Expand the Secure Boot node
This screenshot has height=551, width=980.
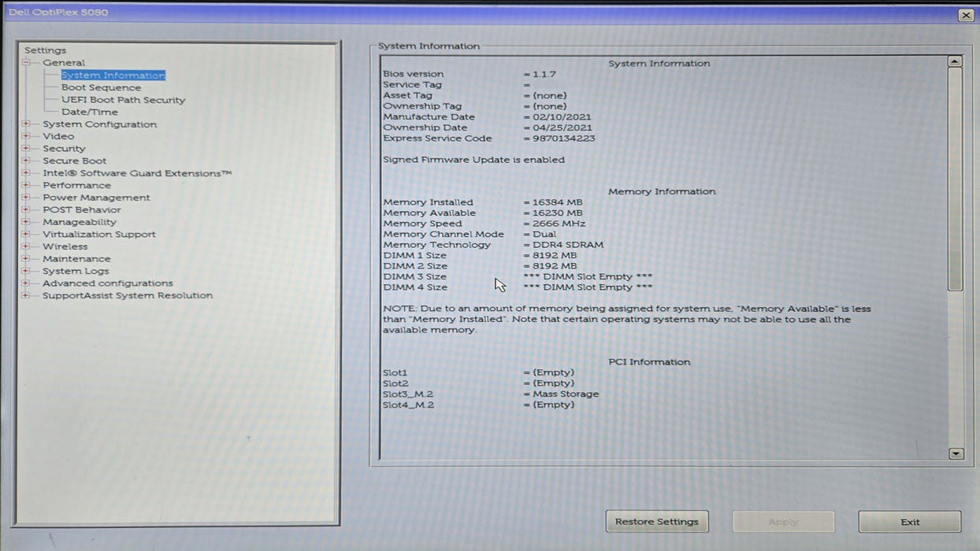tap(26, 161)
